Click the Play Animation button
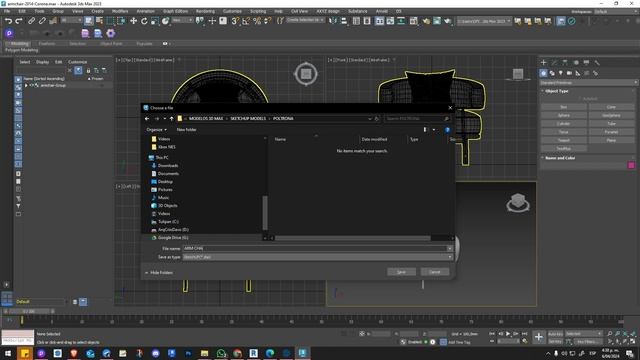The width and height of the screenshot is (640, 360). point(508,334)
